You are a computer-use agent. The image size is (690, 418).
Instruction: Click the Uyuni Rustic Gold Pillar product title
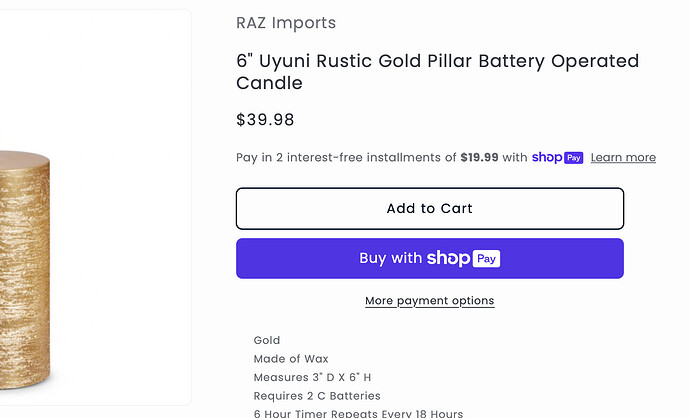point(437,72)
